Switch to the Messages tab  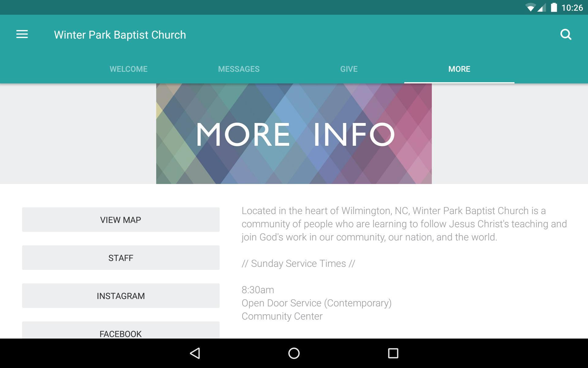pyautogui.click(x=239, y=69)
